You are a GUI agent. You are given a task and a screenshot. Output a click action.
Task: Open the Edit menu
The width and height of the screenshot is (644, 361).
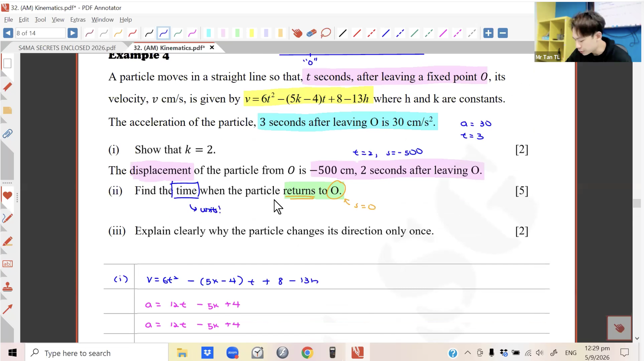point(24,19)
